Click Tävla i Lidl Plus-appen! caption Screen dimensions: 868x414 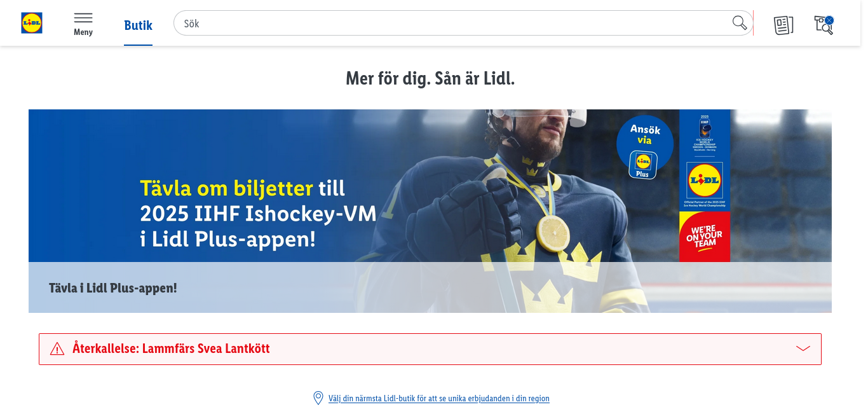point(113,288)
